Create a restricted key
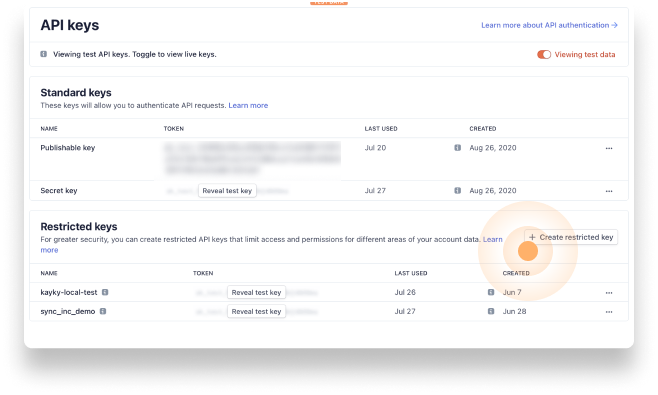 (x=571, y=237)
